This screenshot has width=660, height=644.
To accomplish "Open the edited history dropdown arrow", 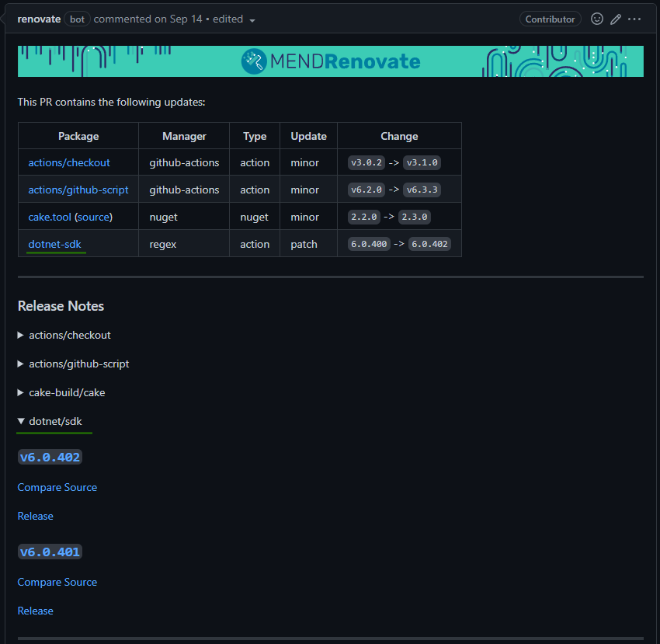I will 252,20.
